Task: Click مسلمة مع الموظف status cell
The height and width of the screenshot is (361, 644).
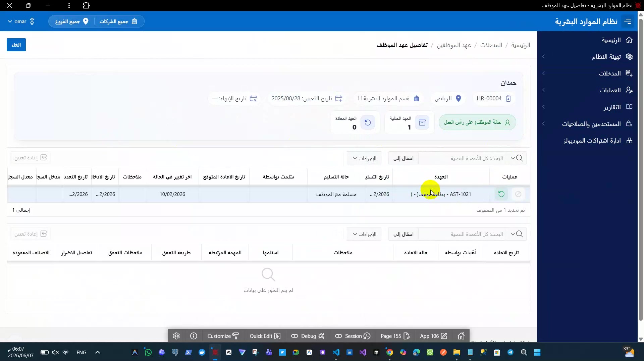Action: tap(336, 194)
